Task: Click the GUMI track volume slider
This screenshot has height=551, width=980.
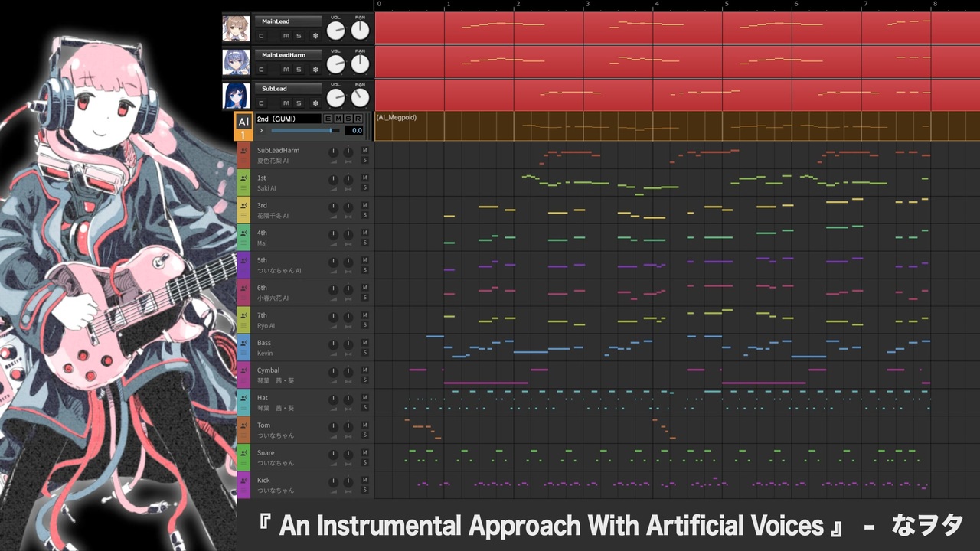Action: 305,131
